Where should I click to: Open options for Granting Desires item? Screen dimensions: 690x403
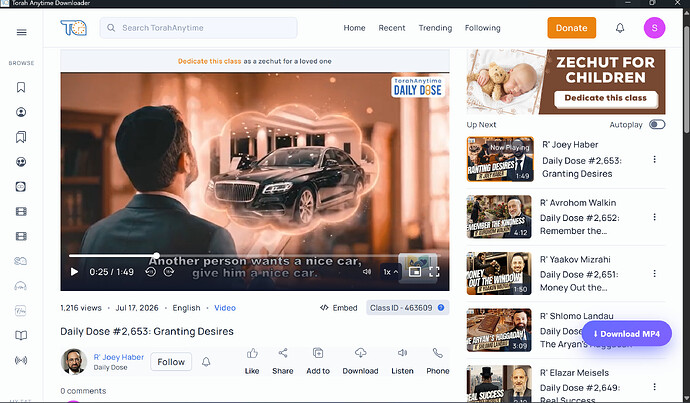click(x=654, y=159)
